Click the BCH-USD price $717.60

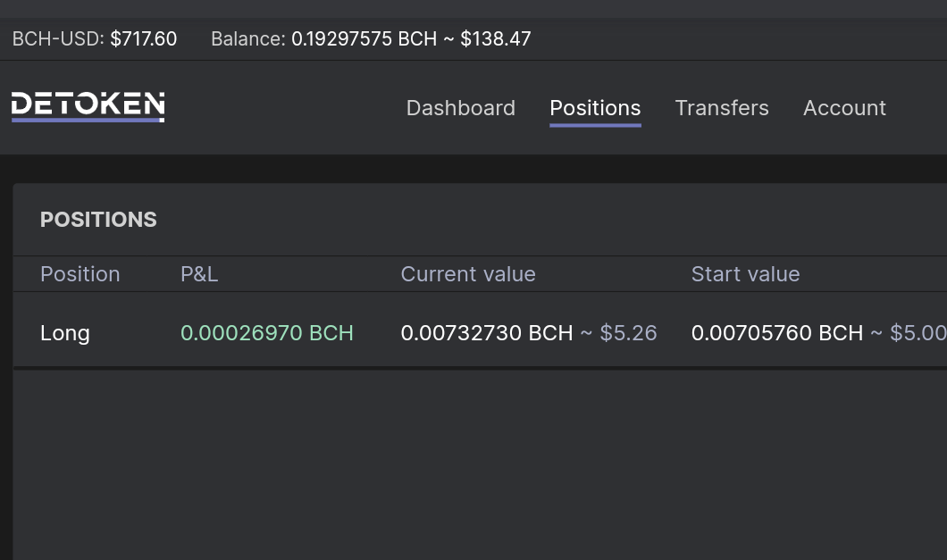click(x=143, y=39)
